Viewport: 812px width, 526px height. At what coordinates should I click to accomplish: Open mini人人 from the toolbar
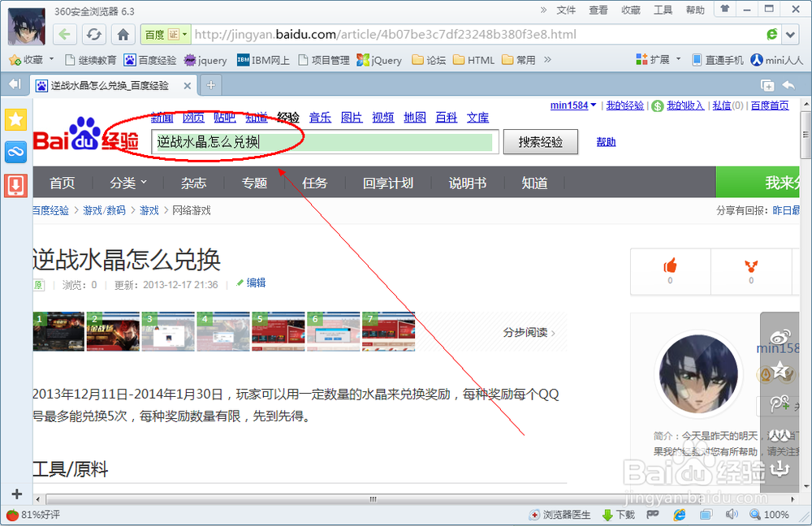(x=777, y=59)
